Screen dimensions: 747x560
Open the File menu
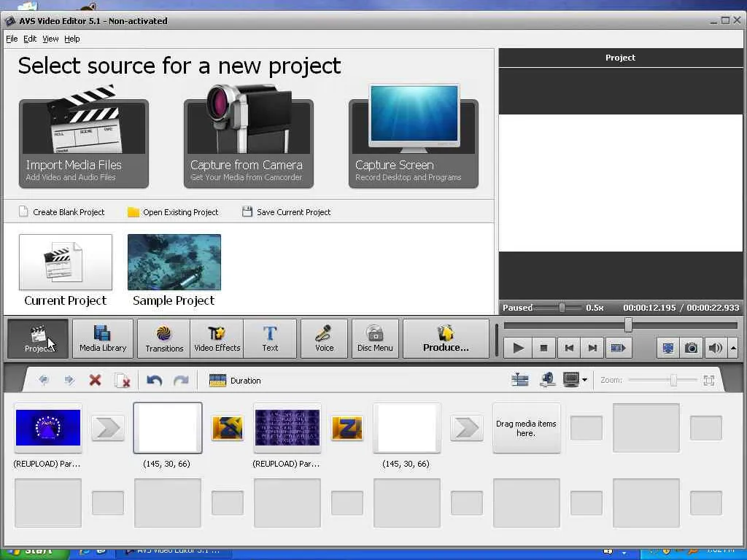click(12, 39)
